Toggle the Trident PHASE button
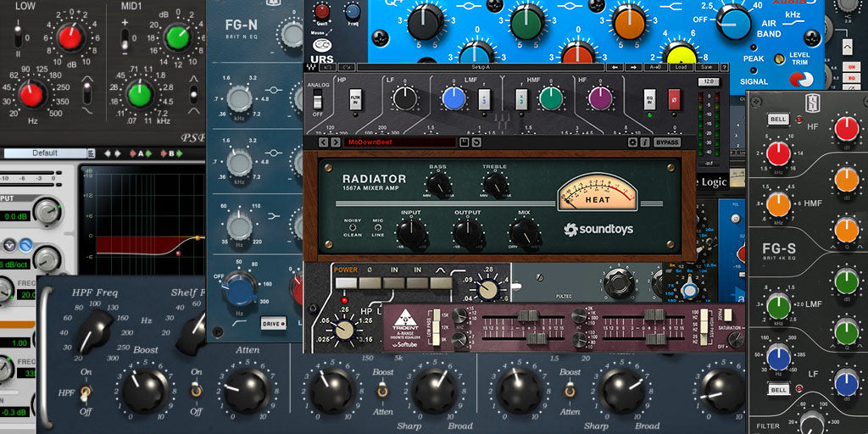Viewport: 868px width, 434px height. click(727, 314)
